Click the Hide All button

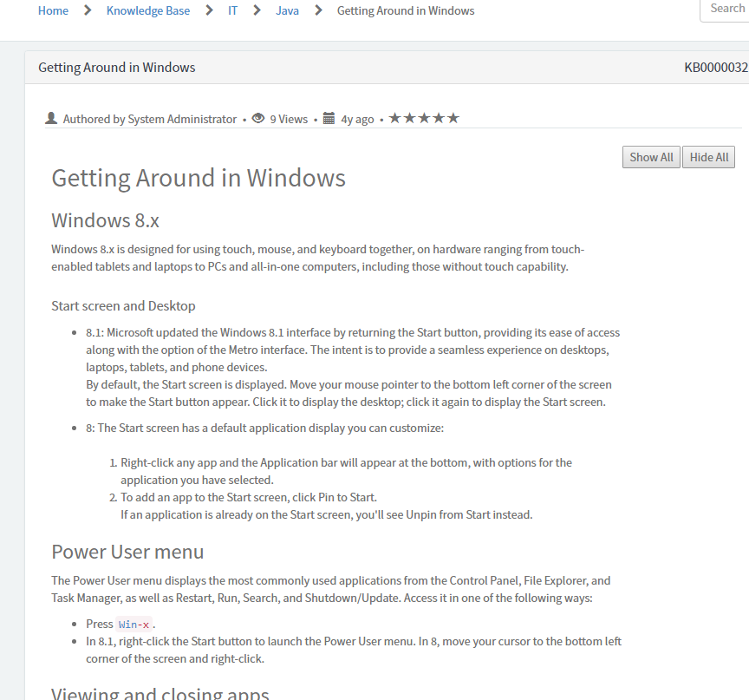(709, 157)
